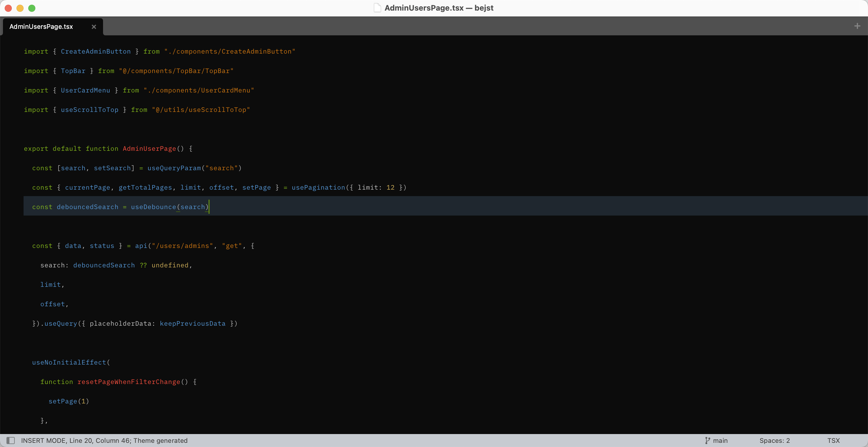Click the "./components/CreateAdminButton" path string
Screen dimensions: 868x447
[x=230, y=51]
